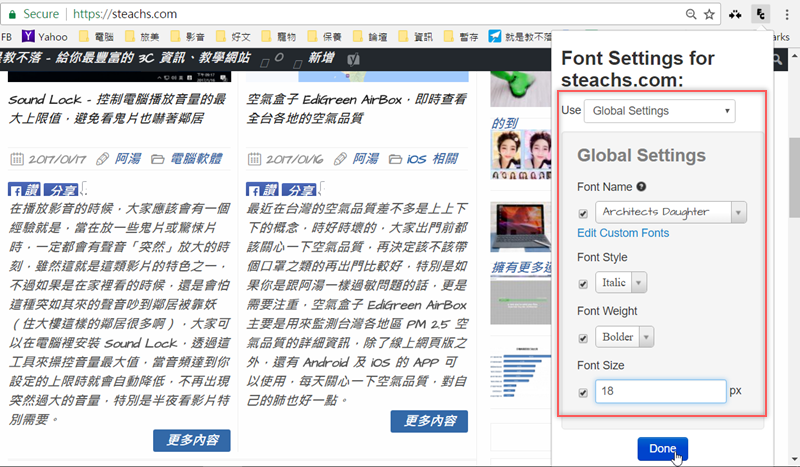Disable the Font Size checkbox

[584, 392]
